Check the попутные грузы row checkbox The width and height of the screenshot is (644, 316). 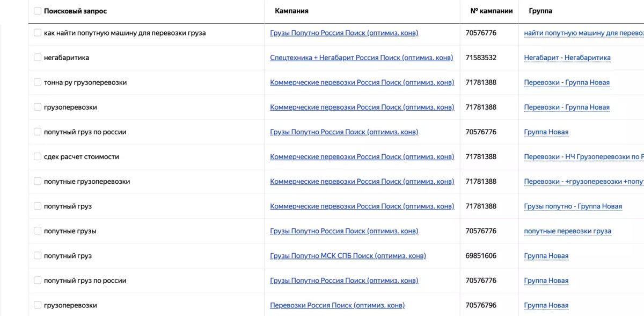click(38, 231)
